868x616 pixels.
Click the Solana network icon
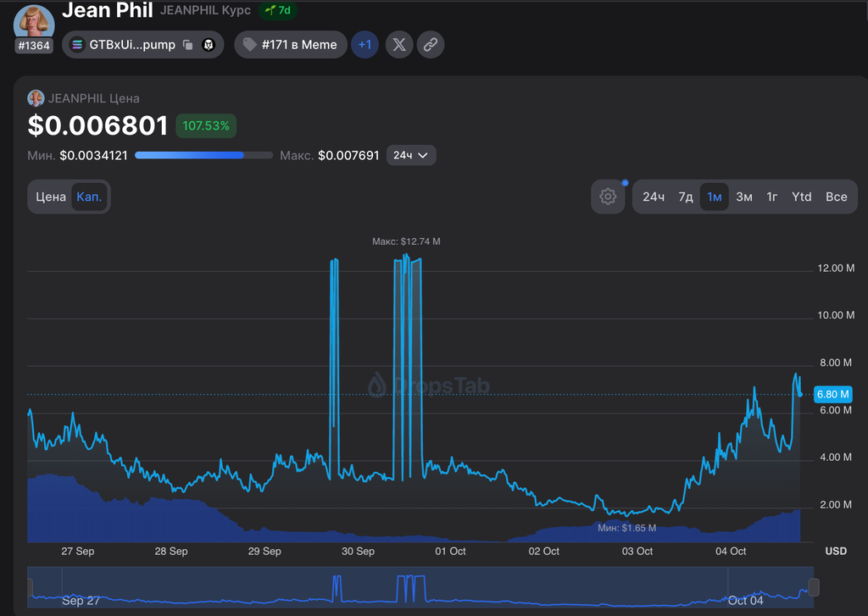[x=77, y=45]
